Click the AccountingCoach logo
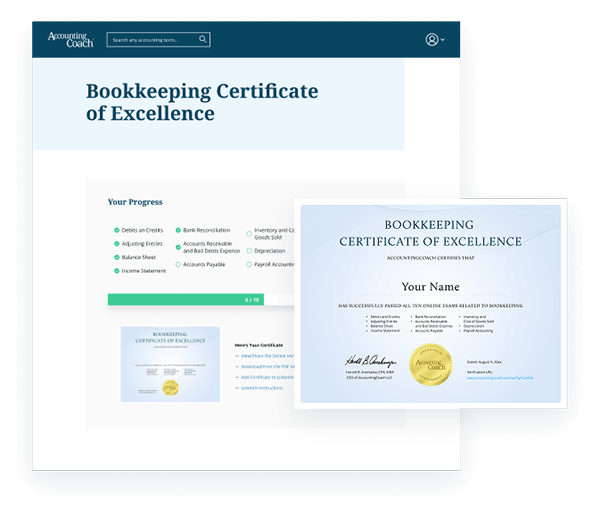Image resolution: width=600 pixels, height=514 pixels. pyautogui.click(x=70, y=39)
